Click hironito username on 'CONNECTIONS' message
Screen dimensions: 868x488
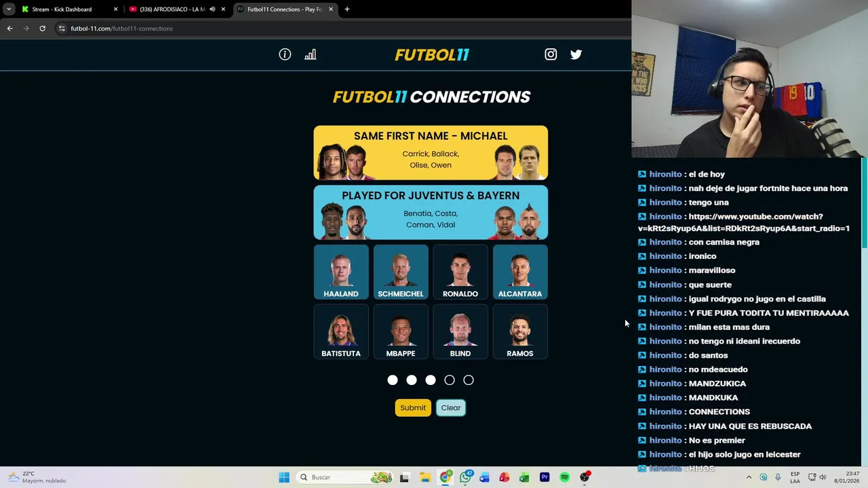click(665, 411)
